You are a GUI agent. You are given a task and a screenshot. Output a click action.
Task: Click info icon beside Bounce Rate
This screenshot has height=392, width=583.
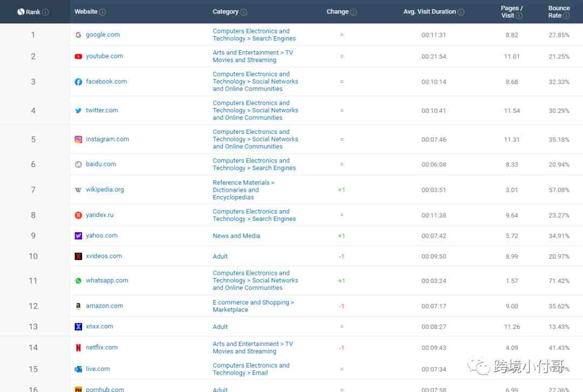(x=566, y=16)
